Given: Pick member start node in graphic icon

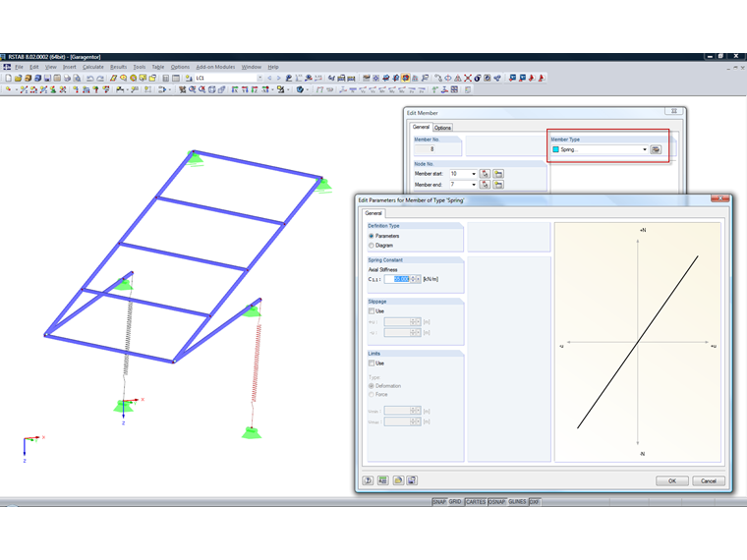Looking at the screenshot, I should [485, 174].
